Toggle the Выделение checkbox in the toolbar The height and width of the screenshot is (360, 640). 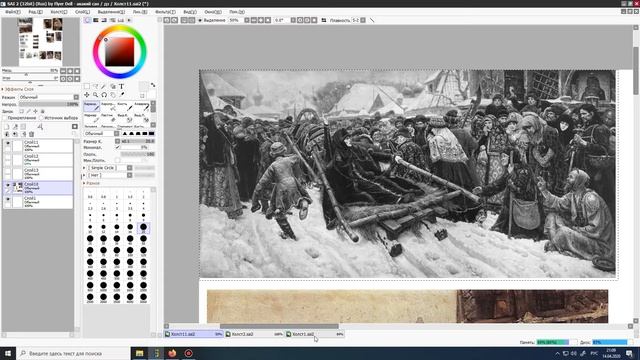(x=200, y=20)
